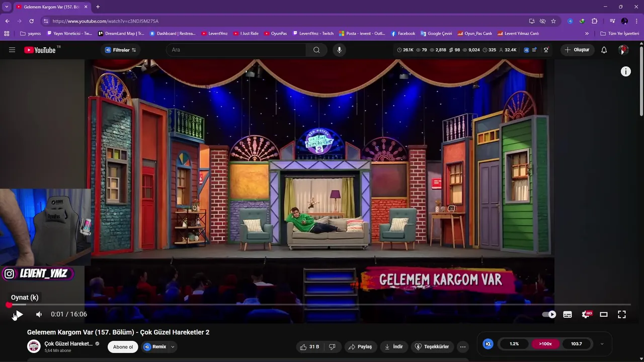Open the player settings gear
Screen dimensions: 644x362
[586, 314]
